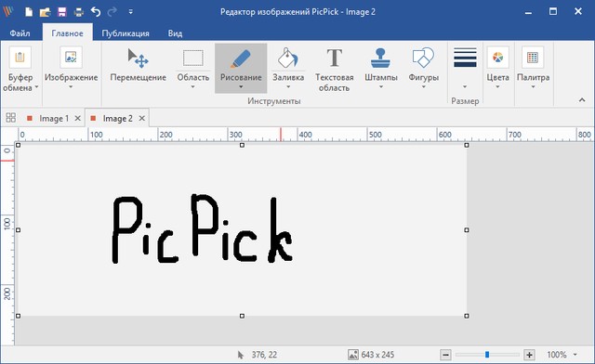
Task: Expand the Изображение dropdown arrow
Action: point(71,87)
